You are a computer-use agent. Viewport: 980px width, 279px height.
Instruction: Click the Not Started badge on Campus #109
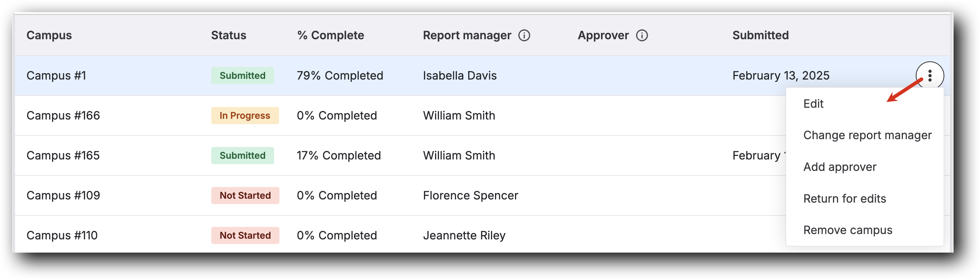(x=244, y=196)
